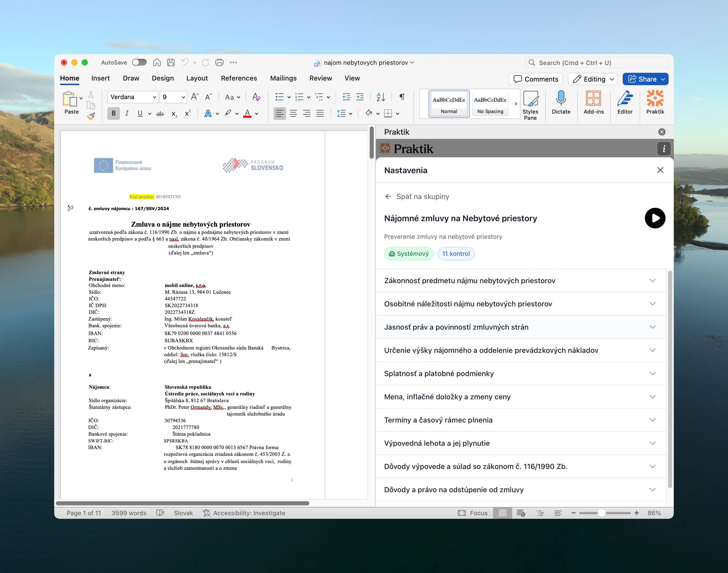Viewport: 728px width, 573px height.
Task: Click the Sort A-Z icon
Action: [381, 97]
